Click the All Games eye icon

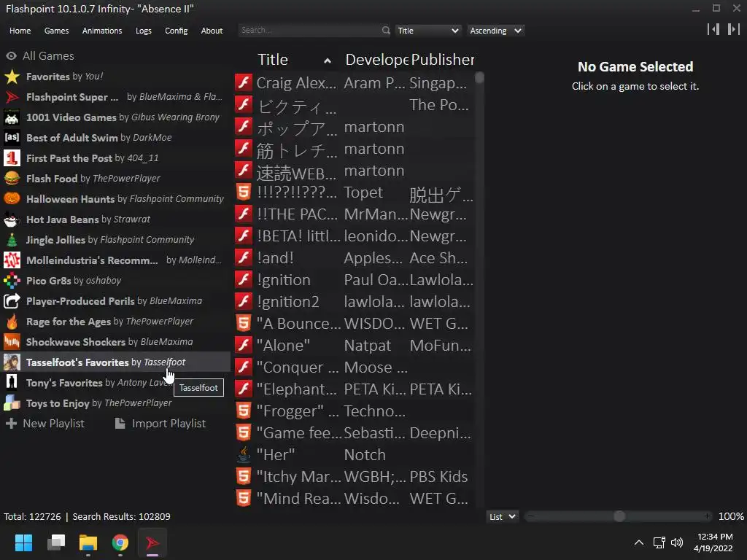12,55
